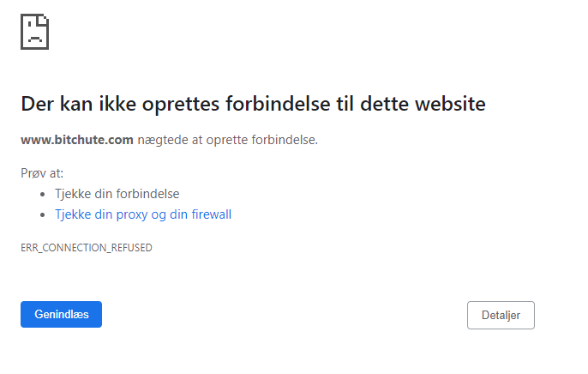The image size is (588, 374).
Task: Click the word 'firewall' in the blue link
Action: (x=212, y=214)
